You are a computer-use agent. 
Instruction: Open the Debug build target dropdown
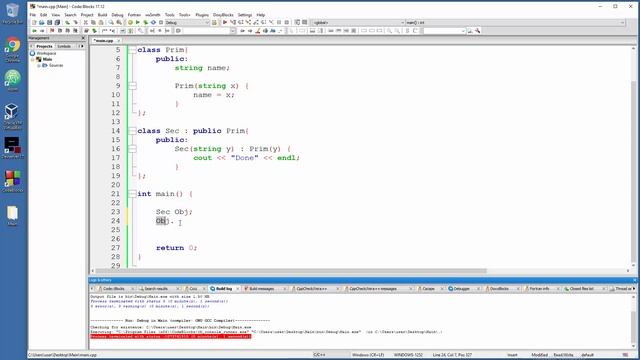(207, 22)
